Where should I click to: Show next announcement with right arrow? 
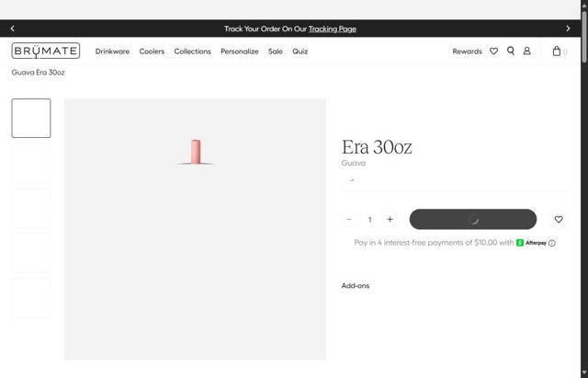(568, 29)
